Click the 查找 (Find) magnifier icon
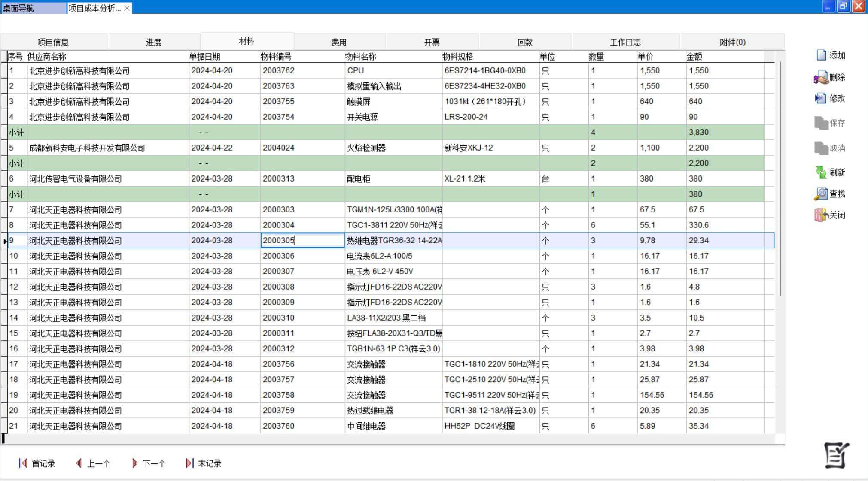The width and height of the screenshot is (868, 481). click(821, 194)
